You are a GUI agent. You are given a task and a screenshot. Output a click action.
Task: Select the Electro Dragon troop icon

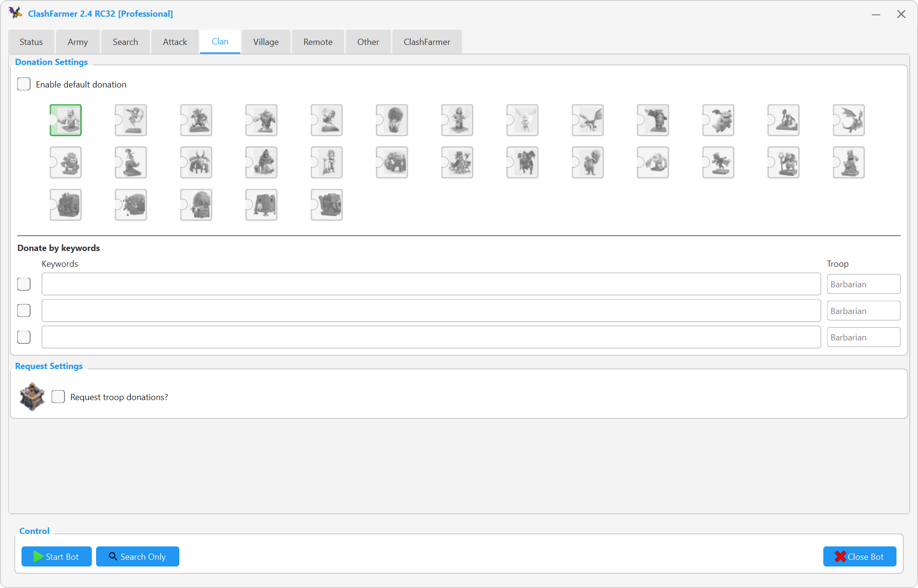tap(849, 120)
